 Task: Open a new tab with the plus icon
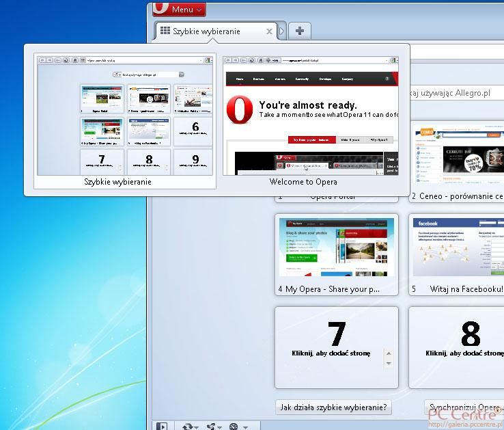point(300,31)
